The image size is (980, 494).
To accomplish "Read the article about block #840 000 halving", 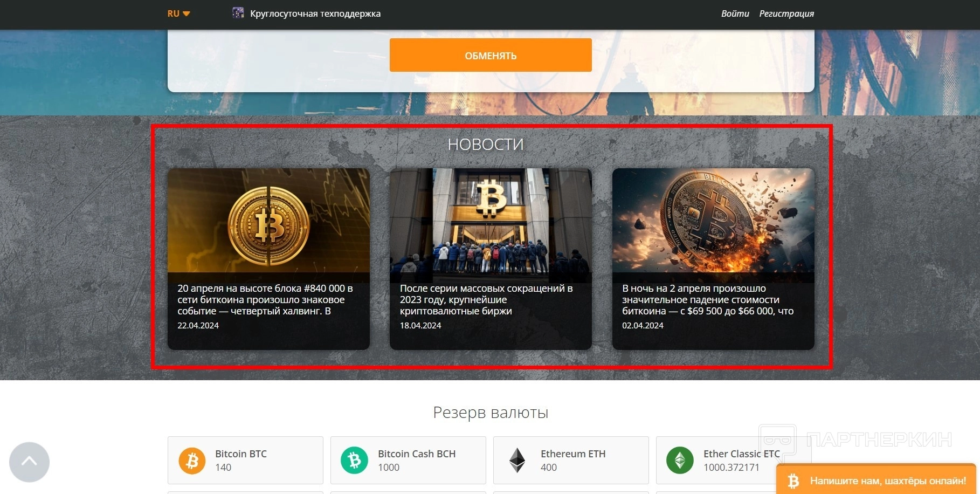I will 265,300.
